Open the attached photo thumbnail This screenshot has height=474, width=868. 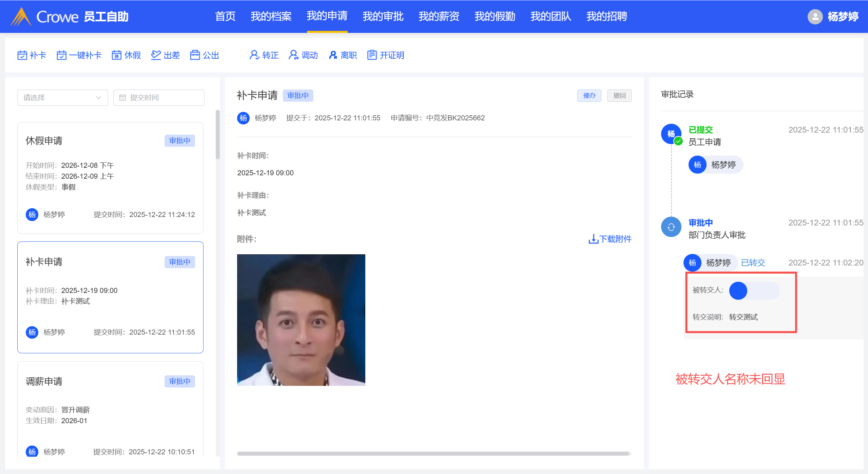pyautogui.click(x=301, y=320)
